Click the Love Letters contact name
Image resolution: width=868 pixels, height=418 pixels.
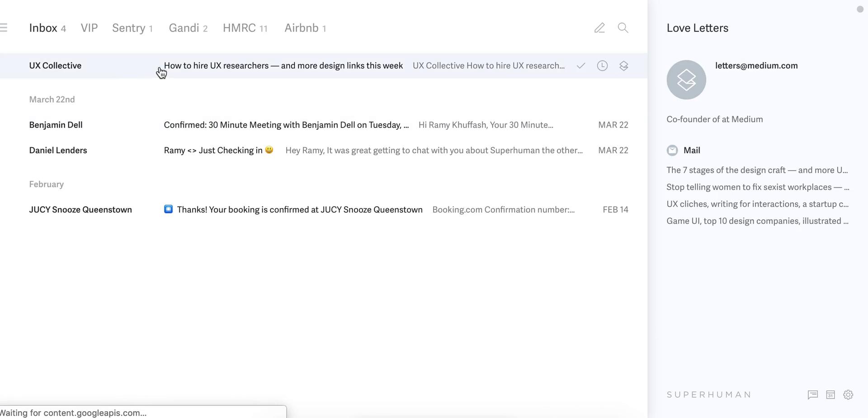pos(698,28)
